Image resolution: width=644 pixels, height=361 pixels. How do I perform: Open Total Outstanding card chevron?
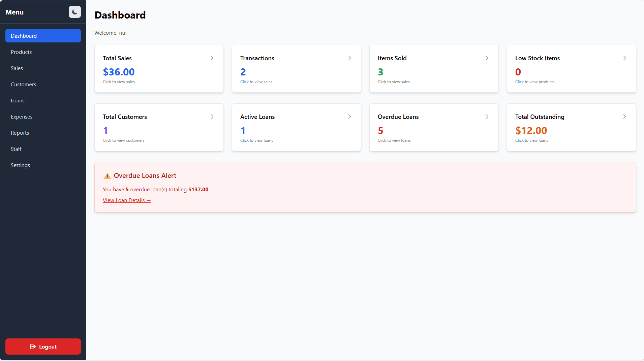[624, 117]
